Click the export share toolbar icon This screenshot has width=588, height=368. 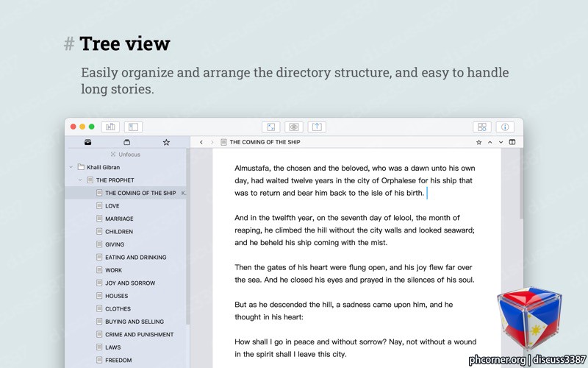317,127
